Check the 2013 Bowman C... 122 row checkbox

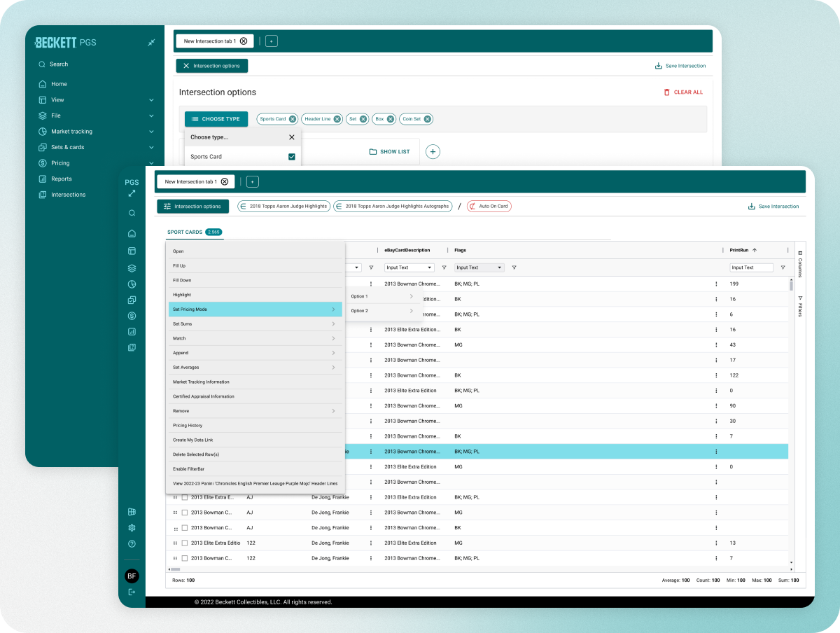coord(185,558)
